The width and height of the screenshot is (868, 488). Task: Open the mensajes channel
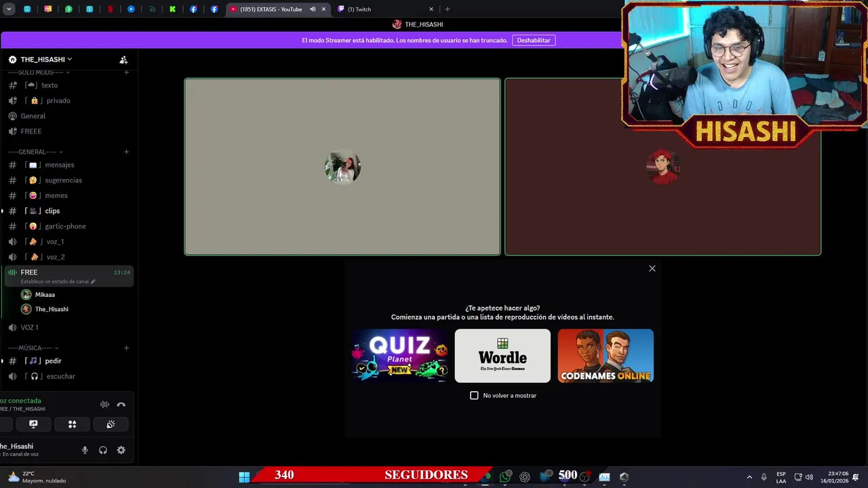(x=68, y=165)
